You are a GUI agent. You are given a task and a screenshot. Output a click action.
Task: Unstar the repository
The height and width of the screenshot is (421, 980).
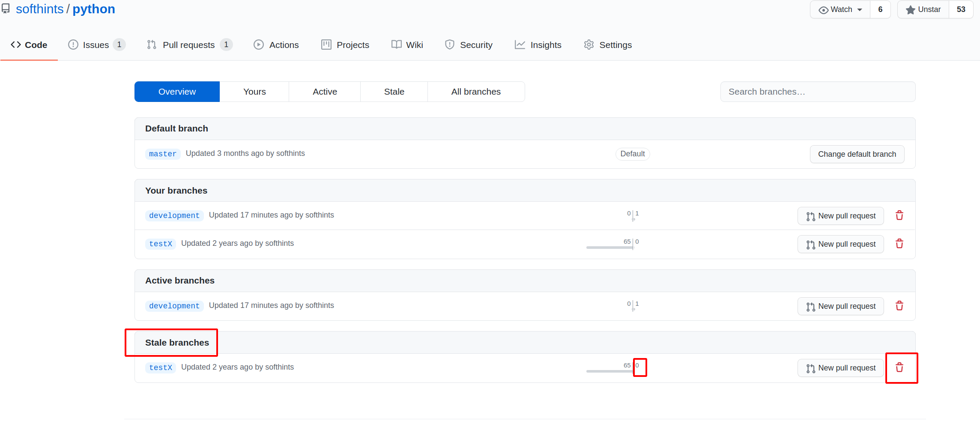[923, 9]
